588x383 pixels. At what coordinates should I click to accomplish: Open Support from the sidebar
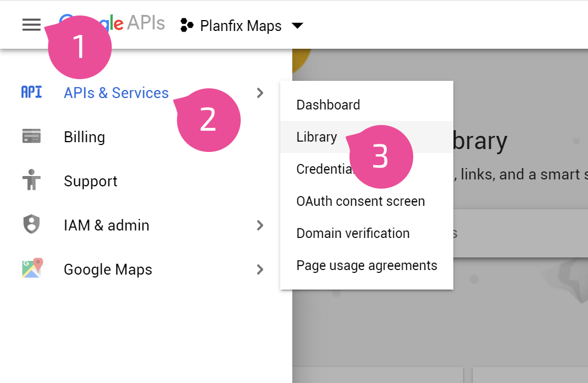click(x=91, y=181)
